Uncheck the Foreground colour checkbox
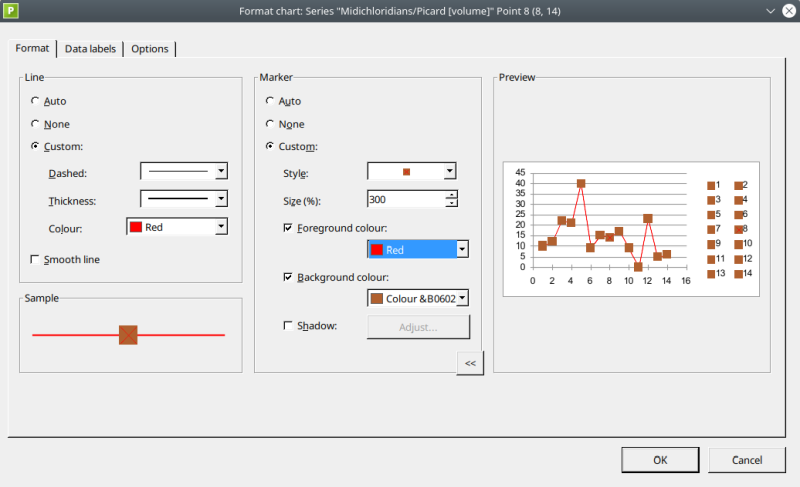Viewport: 800px width, 487px height. pyautogui.click(x=289, y=229)
